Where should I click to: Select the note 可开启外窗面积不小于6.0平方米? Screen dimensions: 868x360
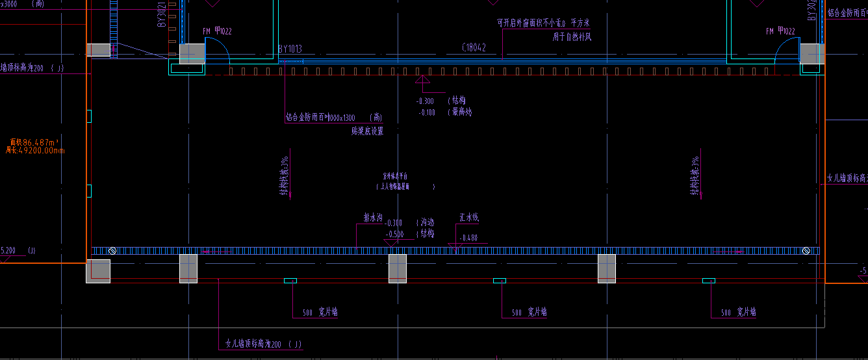tap(544, 23)
